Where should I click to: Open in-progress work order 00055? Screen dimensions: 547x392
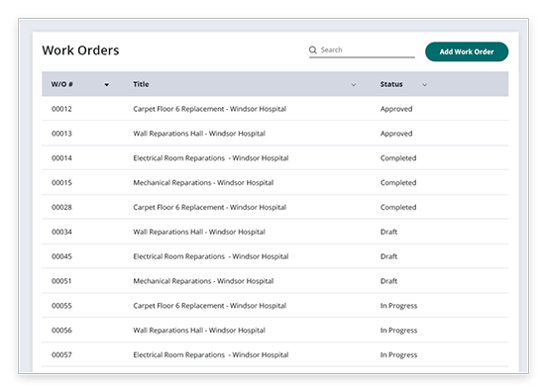(274, 306)
